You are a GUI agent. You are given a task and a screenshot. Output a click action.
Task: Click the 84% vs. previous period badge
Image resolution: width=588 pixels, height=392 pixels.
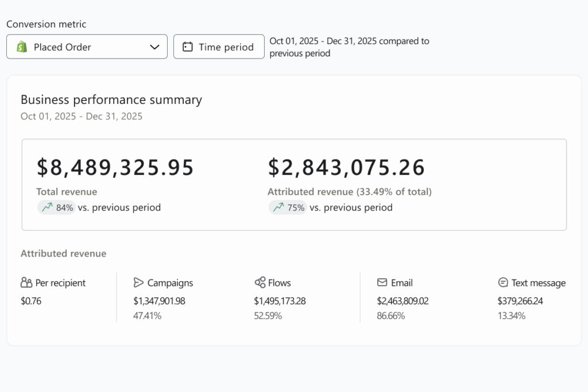56,207
